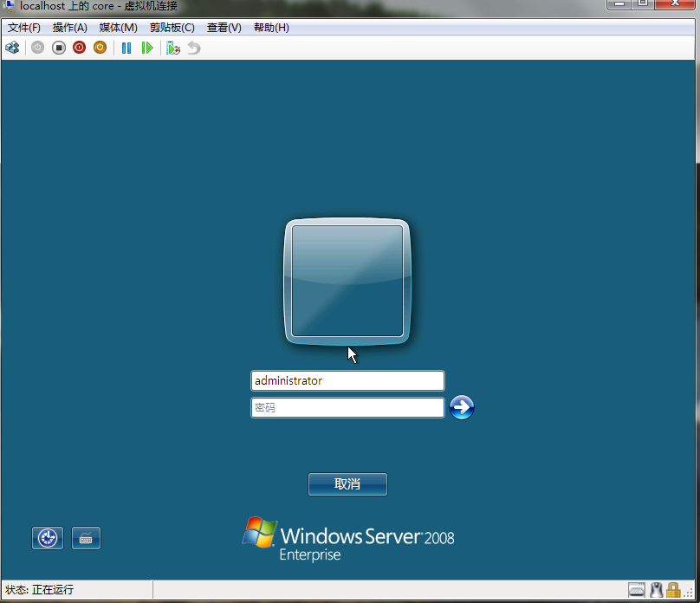Turn off the virtual machine
Image resolution: width=700 pixels, height=603 pixels.
coord(59,48)
